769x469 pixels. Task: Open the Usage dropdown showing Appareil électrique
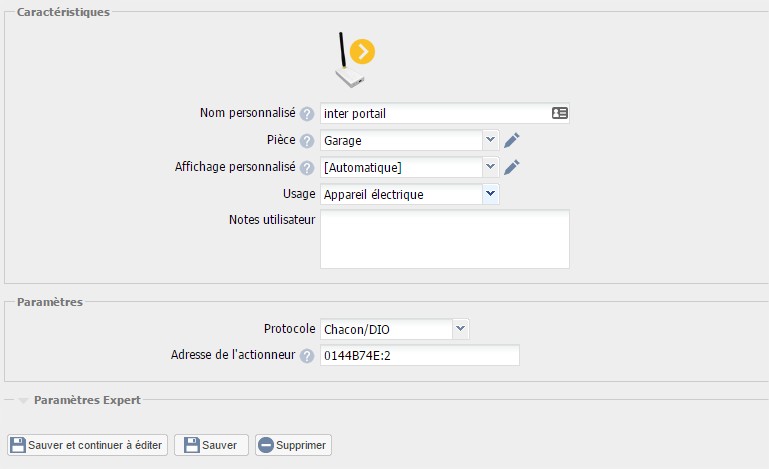[410, 194]
